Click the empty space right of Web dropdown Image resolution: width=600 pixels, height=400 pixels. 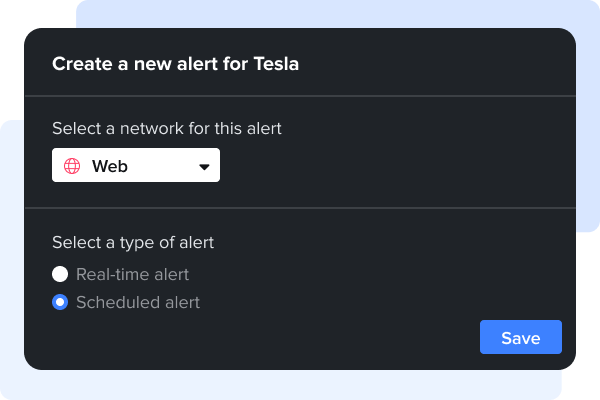[400, 166]
